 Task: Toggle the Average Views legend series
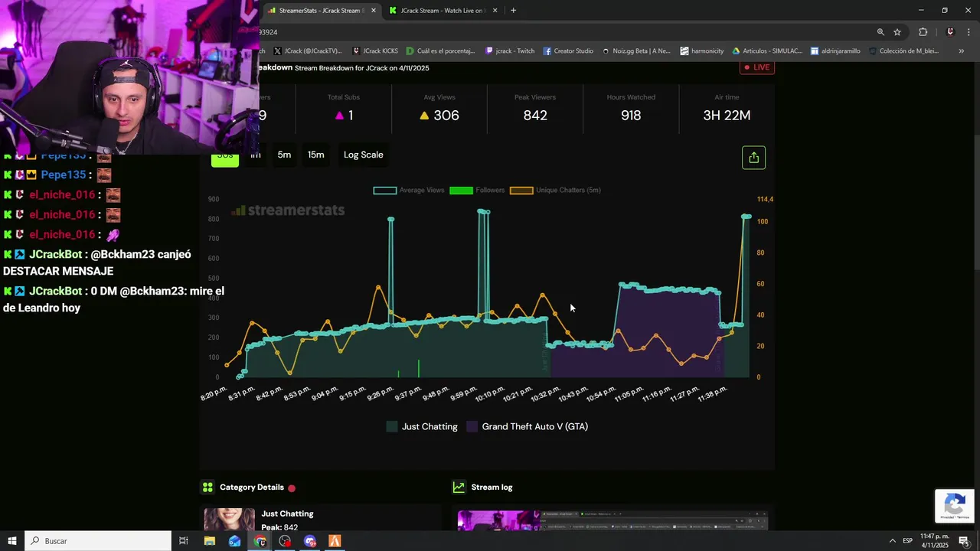click(409, 190)
